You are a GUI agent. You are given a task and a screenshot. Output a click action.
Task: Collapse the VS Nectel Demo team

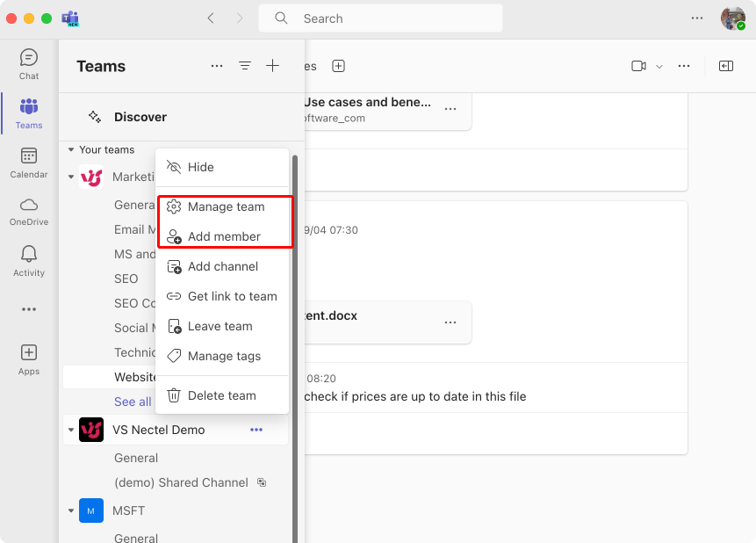(x=71, y=430)
